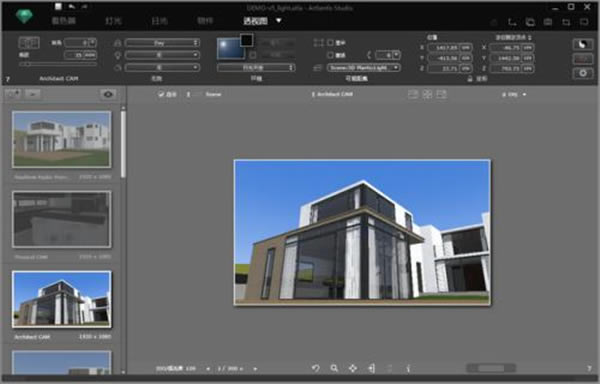This screenshot has height=384, width=600.
Task: Click the stacked windows icon in top toolbar
Action: click(530, 22)
